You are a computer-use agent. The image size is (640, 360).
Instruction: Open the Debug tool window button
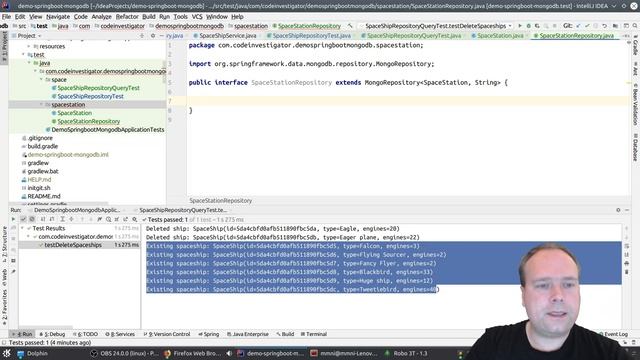(52, 334)
